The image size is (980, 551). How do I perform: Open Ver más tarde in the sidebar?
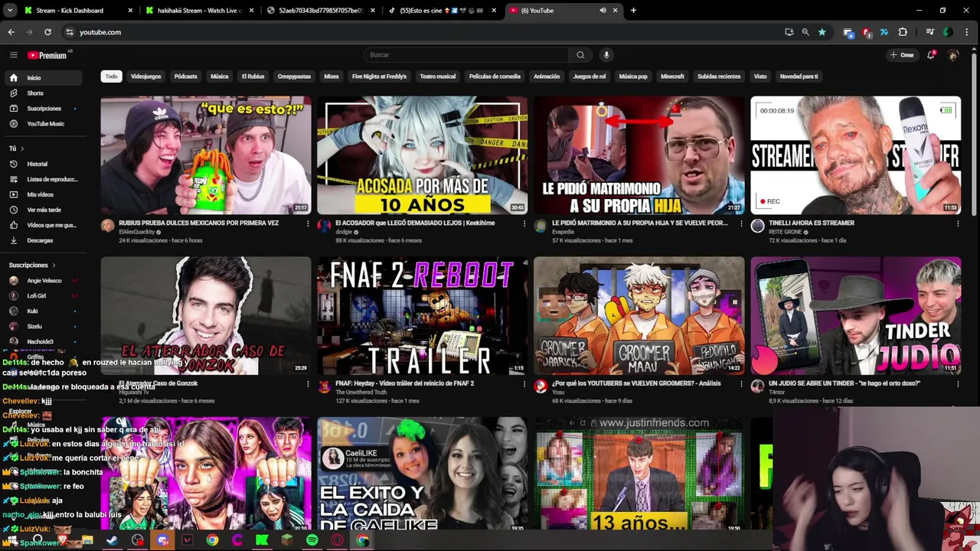click(x=42, y=210)
